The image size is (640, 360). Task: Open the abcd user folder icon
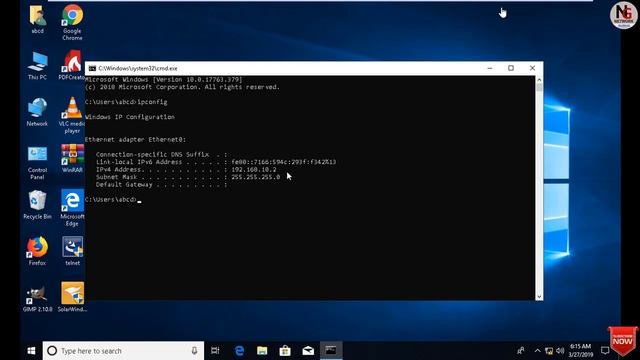coord(38,19)
